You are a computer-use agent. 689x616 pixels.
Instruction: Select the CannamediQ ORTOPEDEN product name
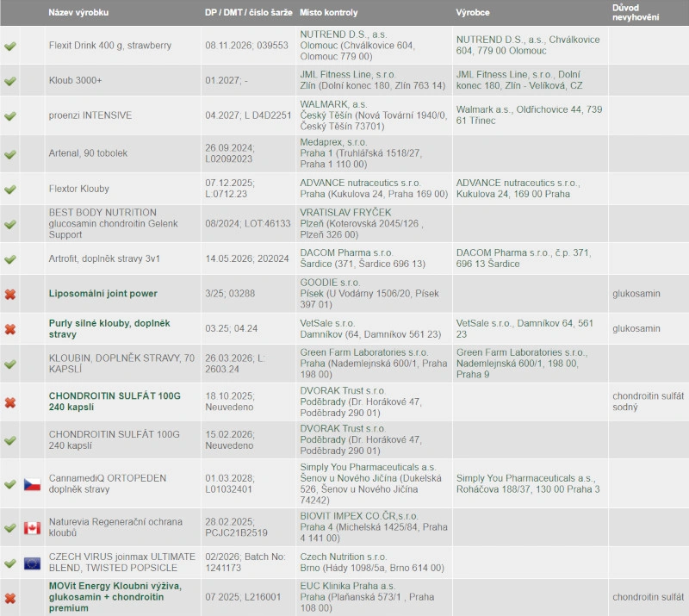click(x=108, y=483)
